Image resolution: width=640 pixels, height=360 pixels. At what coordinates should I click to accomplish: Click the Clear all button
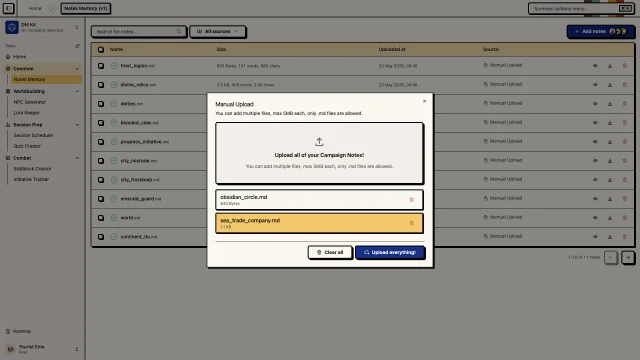click(x=330, y=252)
